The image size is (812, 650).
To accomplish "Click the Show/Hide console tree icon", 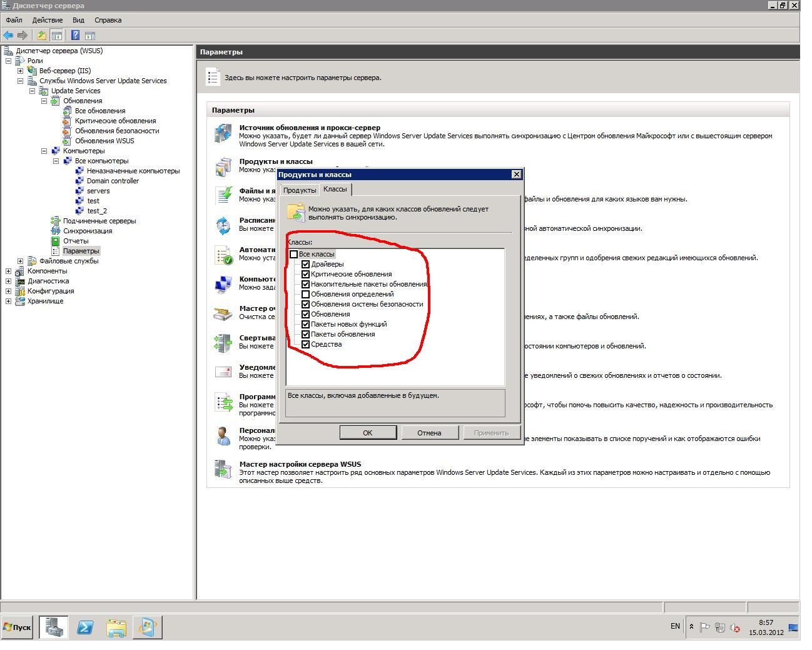I will (56, 36).
